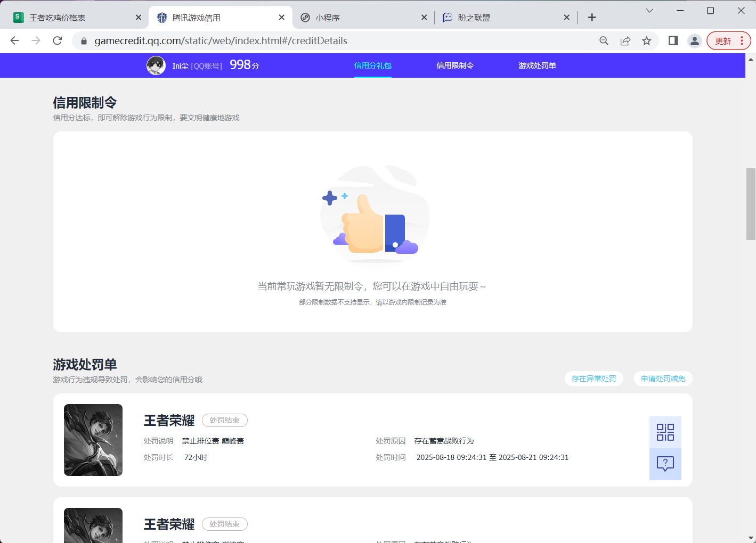Click the Ini尘 account name
This screenshot has height=543, width=756.
180,66
